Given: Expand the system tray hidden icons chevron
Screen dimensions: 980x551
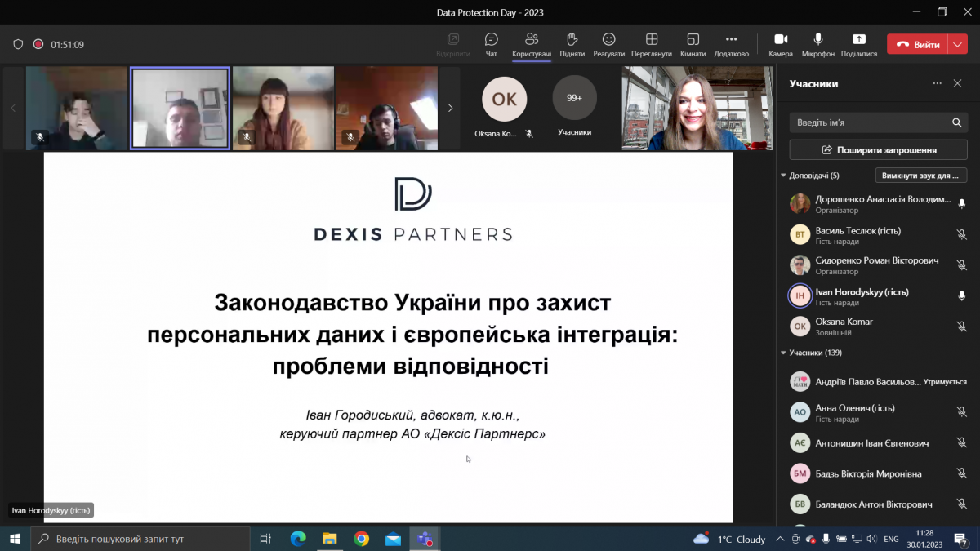Looking at the screenshot, I should click(781, 539).
